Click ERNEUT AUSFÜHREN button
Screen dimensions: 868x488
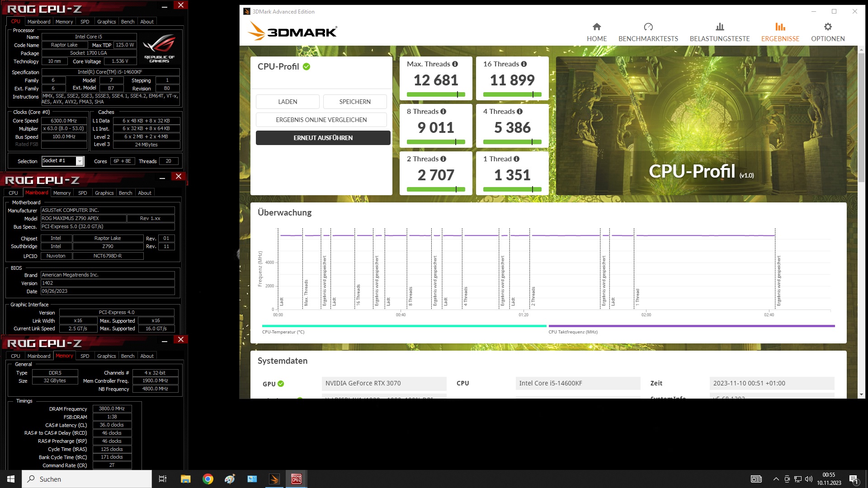coord(323,138)
